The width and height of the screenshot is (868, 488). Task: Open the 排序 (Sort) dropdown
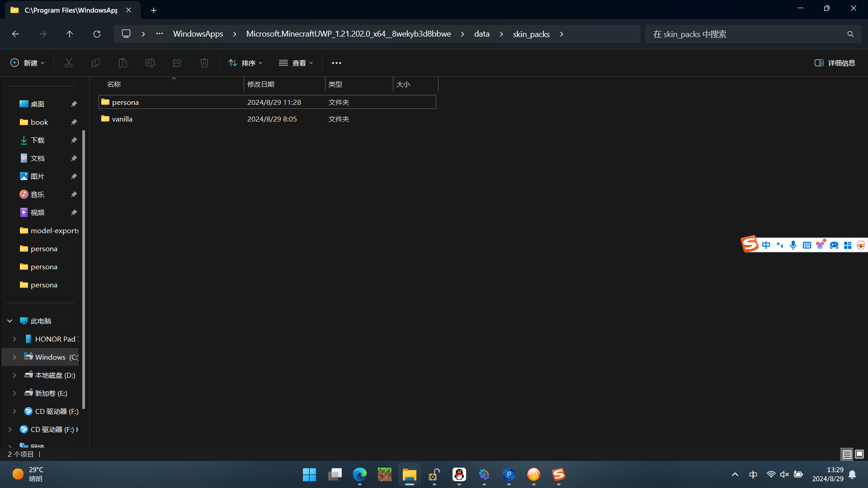pos(245,63)
